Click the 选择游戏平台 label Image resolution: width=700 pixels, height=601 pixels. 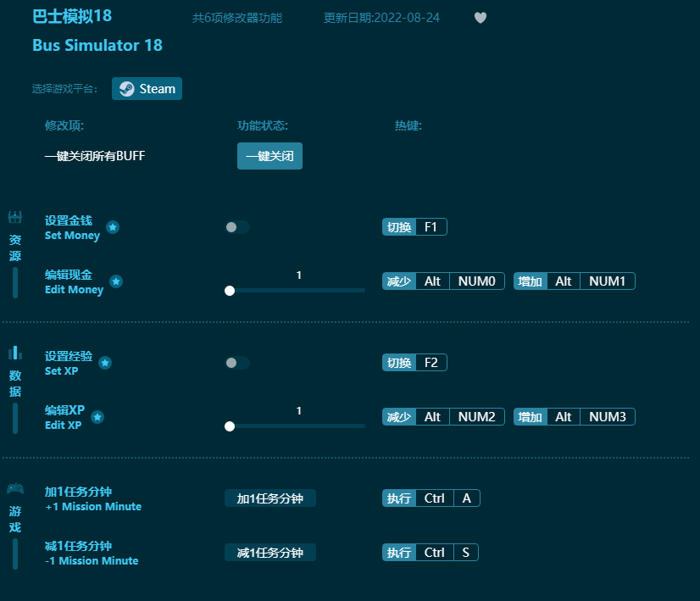pos(64,89)
